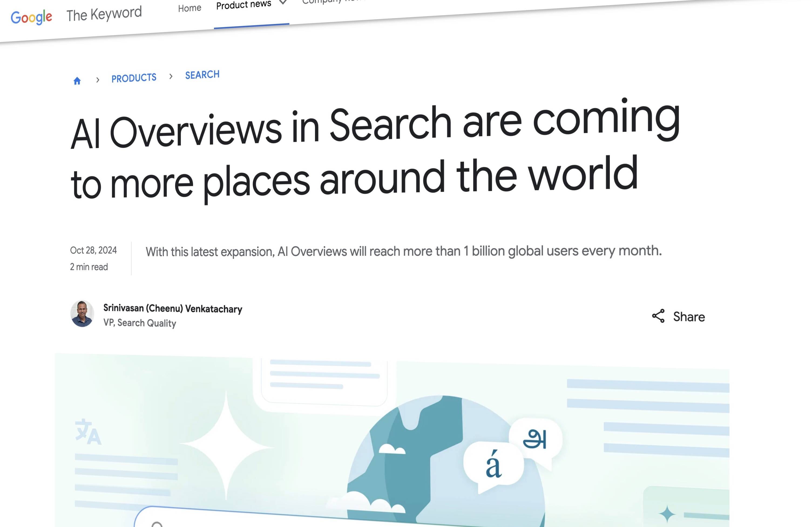The height and width of the screenshot is (527, 812).
Task: Click the article headline text
Action: 375,151
